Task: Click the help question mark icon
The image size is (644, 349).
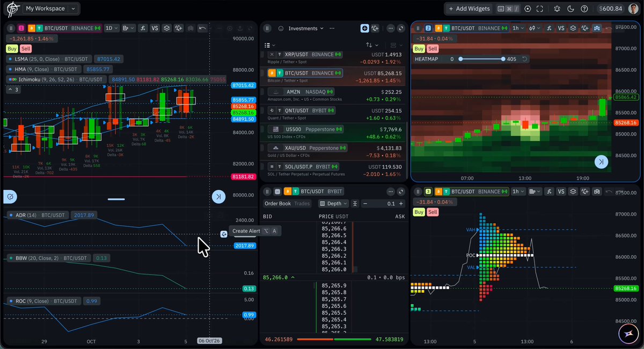Action: click(x=584, y=9)
